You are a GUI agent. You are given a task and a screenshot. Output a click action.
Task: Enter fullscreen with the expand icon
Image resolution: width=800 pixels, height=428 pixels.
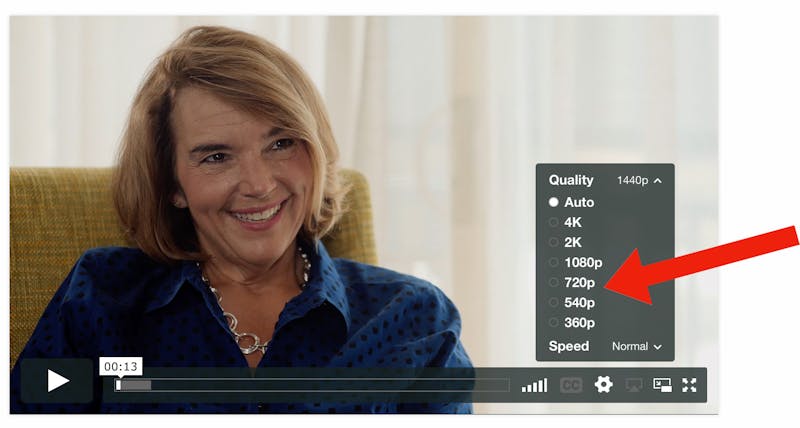689,385
